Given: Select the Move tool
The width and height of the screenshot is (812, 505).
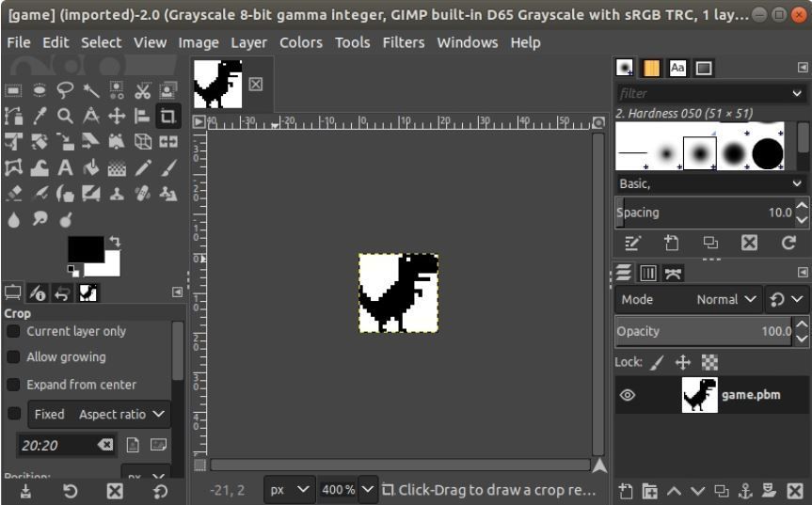Looking at the screenshot, I should [x=117, y=116].
